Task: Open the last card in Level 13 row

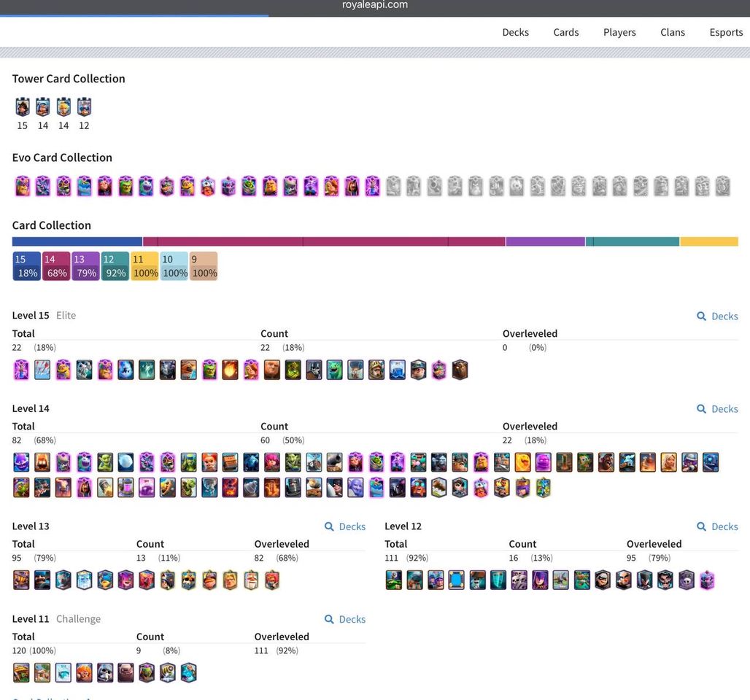Action: coord(271,580)
